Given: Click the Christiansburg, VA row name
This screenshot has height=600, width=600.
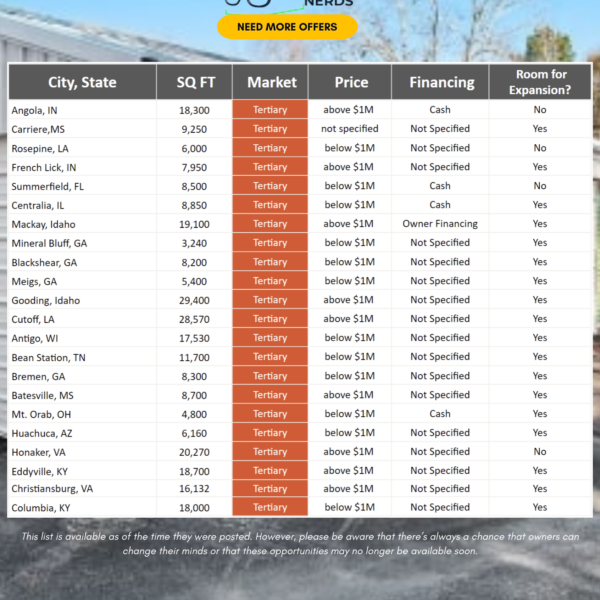Looking at the screenshot, I should (52, 489).
